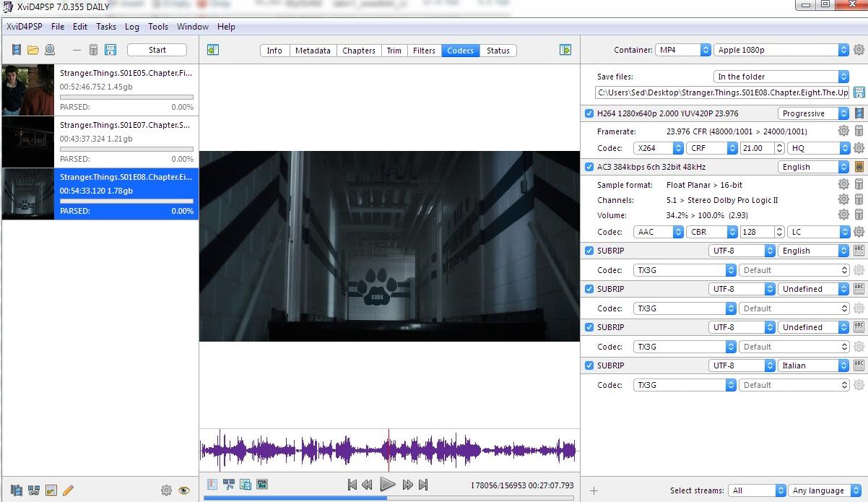This screenshot has height=502, width=868.
Task: Open the Select streams 'All' dropdown
Action: tap(757, 490)
